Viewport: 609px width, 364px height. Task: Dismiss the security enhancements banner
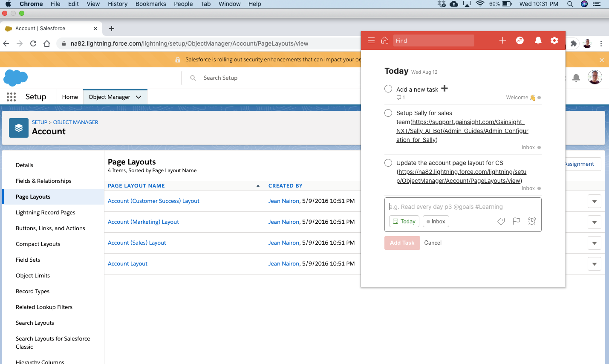(x=602, y=60)
